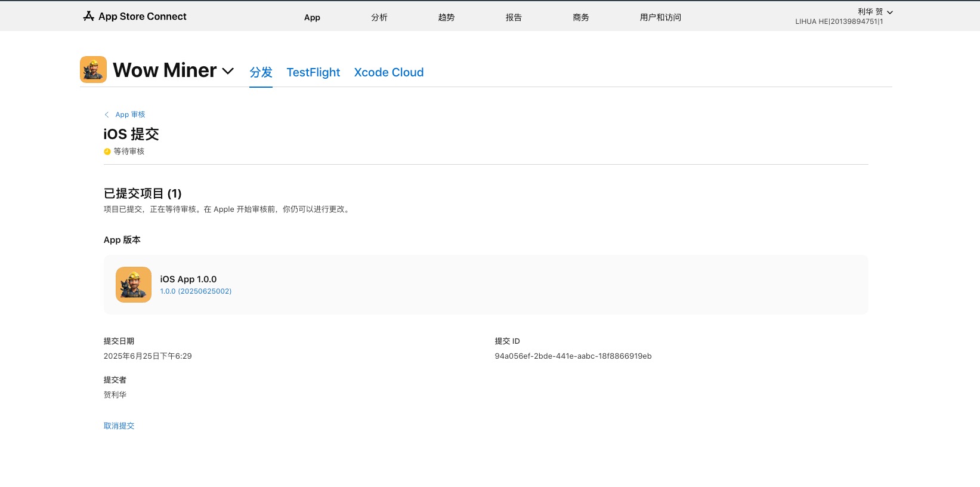Screen dimensions: 980x487
Task: Open the 商务 menu item
Action: pos(581,17)
